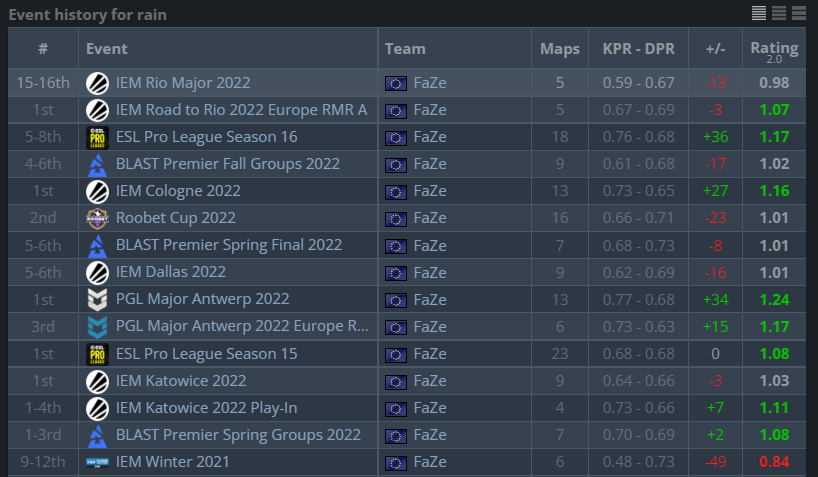Click the Intel logo beside IEM Winter 2021
The width and height of the screenshot is (818, 477).
[x=97, y=462]
